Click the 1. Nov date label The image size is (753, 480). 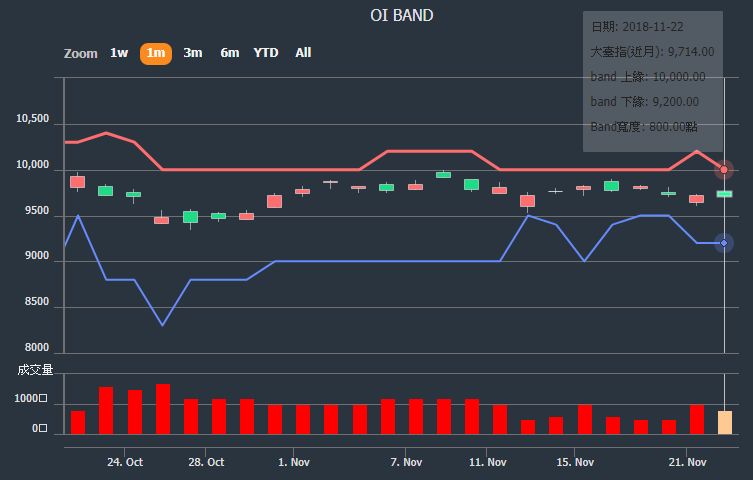(x=294, y=462)
